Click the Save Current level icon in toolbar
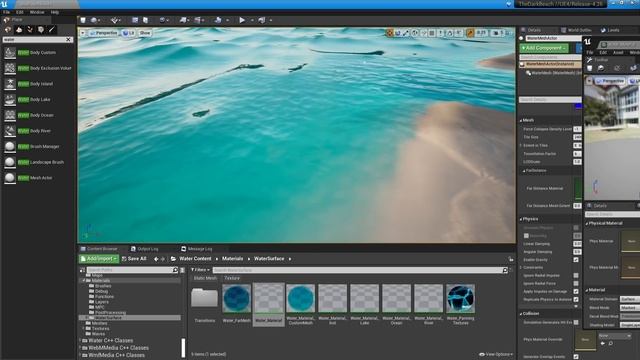Screen dimensions: 640x360 coord(83,20)
